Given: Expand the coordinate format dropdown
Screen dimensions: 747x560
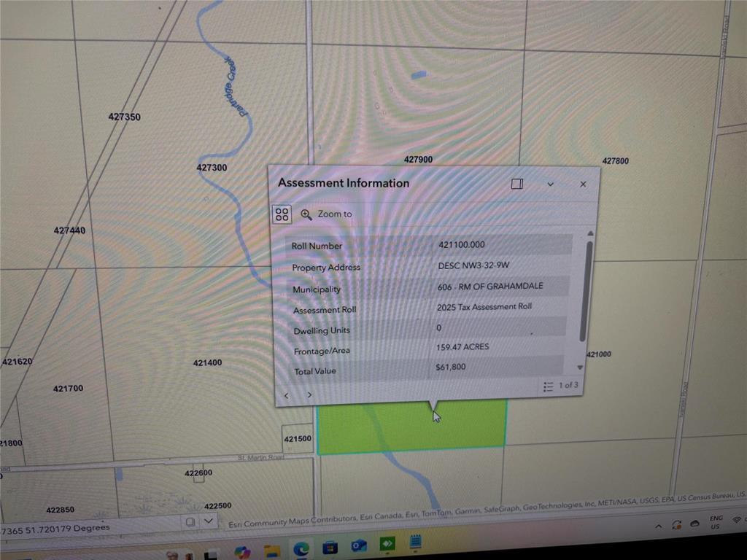Looking at the screenshot, I should coord(209,521).
